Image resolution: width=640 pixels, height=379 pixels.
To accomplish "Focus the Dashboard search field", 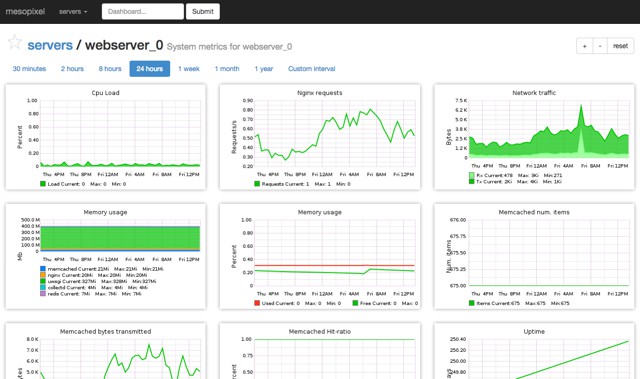I will click(x=142, y=11).
